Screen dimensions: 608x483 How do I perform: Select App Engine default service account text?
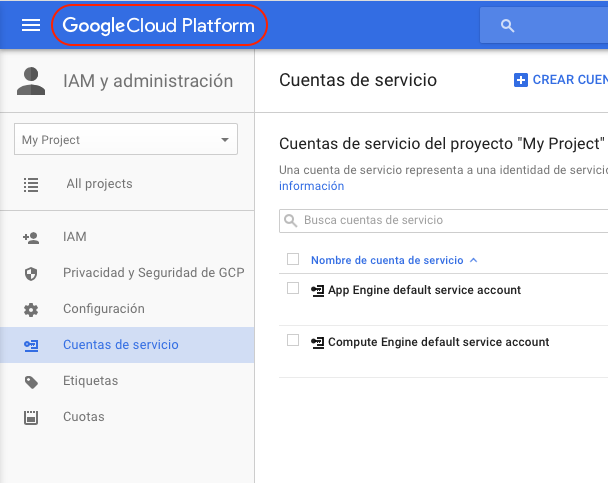(x=424, y=290)
